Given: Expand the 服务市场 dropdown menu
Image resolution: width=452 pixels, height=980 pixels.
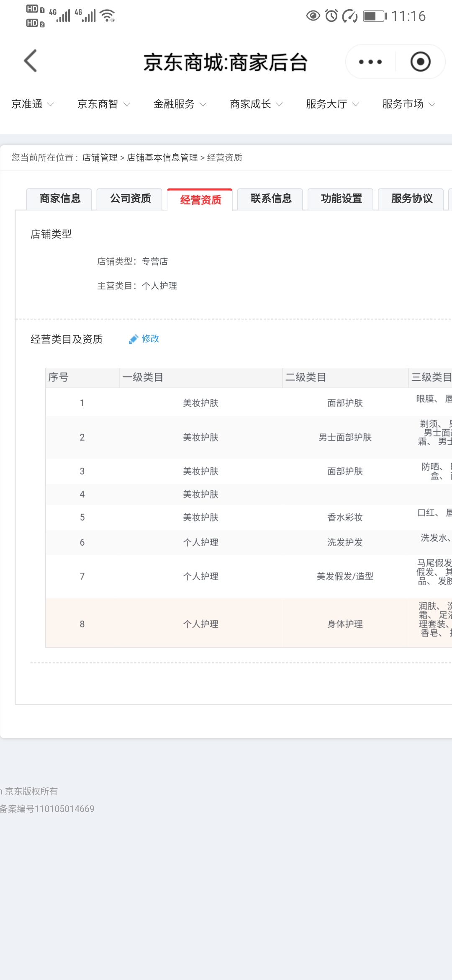Looking at the screenshot, I should click(x=409, y=104).
